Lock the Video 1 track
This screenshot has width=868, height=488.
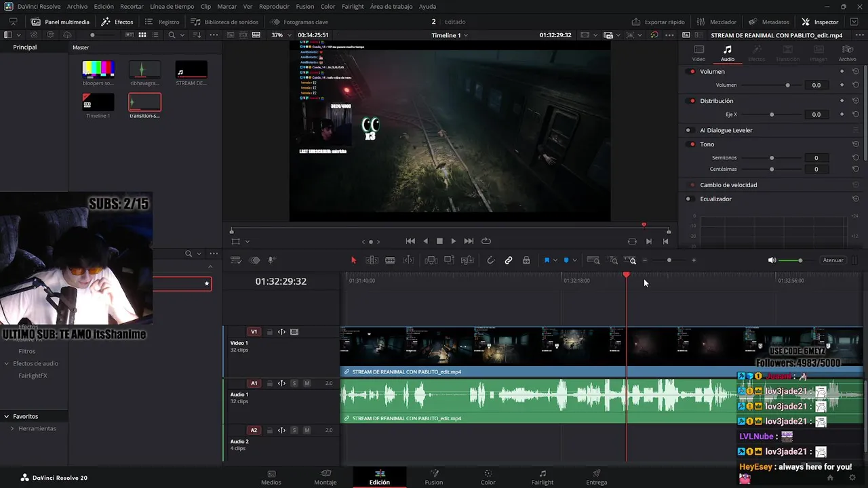269,332
